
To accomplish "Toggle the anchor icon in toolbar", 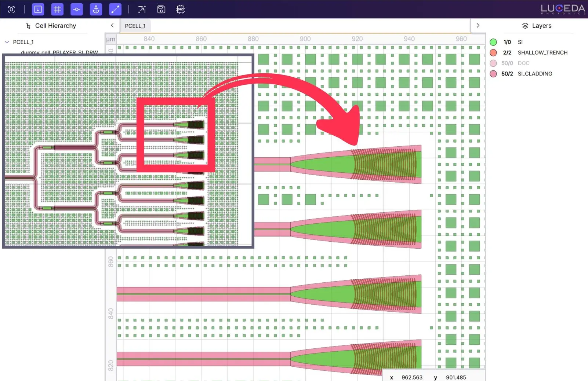I will (x=96, y=10).
